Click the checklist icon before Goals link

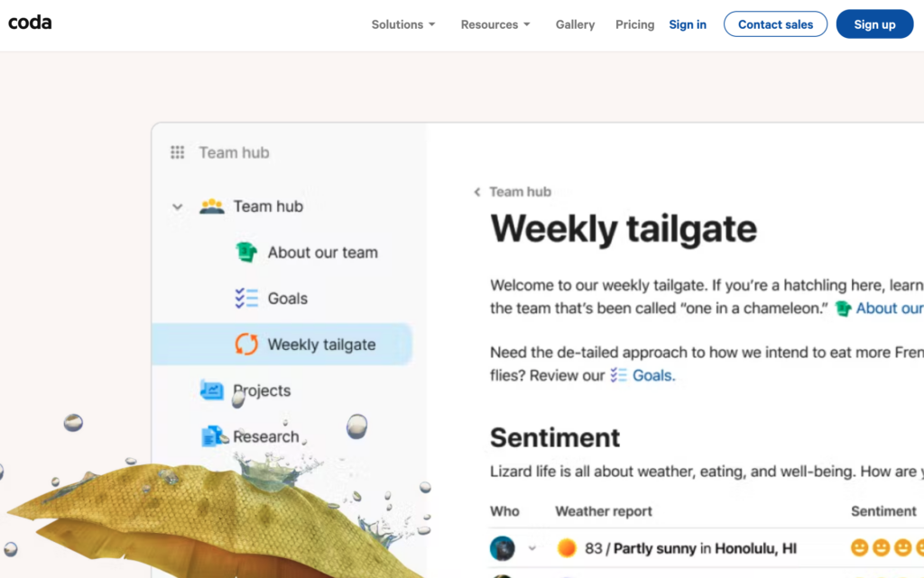pyautogui.click(x=619, y=375)
